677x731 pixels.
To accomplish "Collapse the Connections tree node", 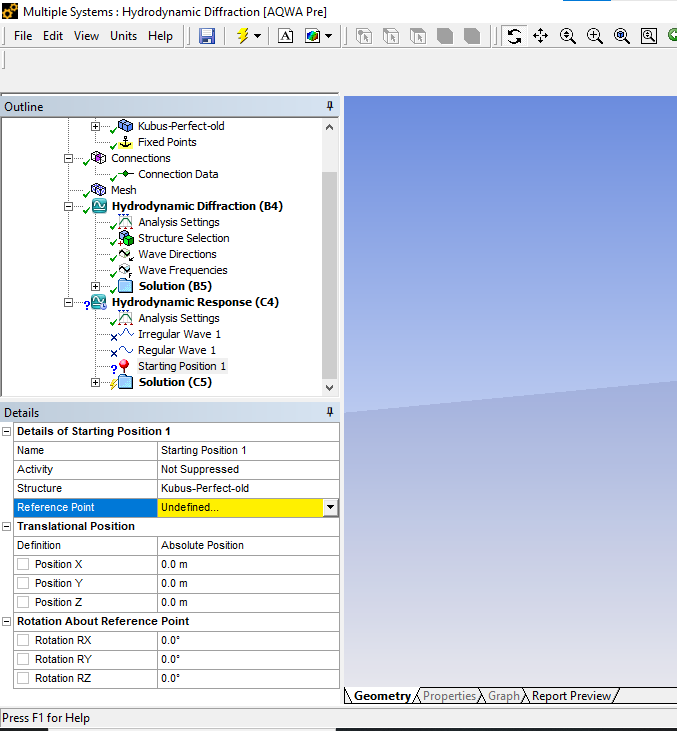I will click(68, 159).
